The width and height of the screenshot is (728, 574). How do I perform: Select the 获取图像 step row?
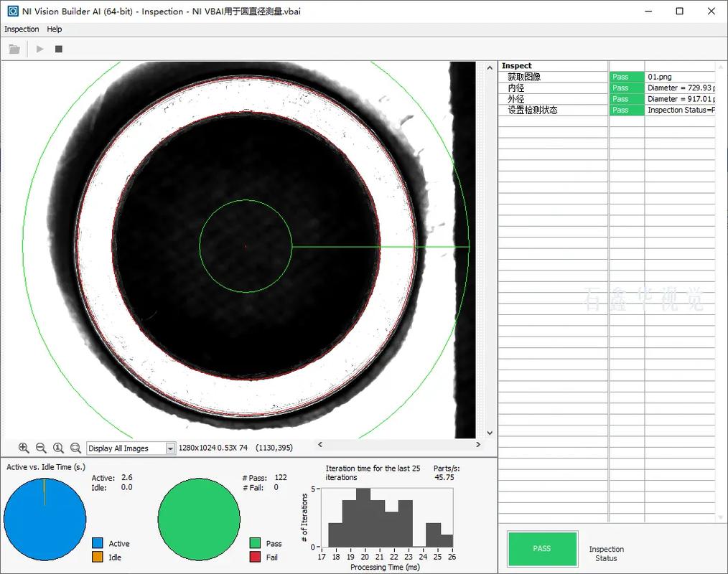coord(524,77)
